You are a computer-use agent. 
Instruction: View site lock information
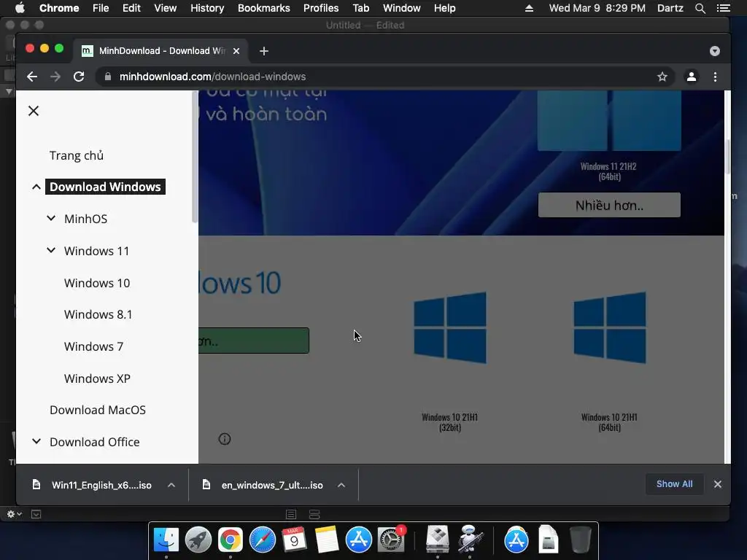coord(108,77)
